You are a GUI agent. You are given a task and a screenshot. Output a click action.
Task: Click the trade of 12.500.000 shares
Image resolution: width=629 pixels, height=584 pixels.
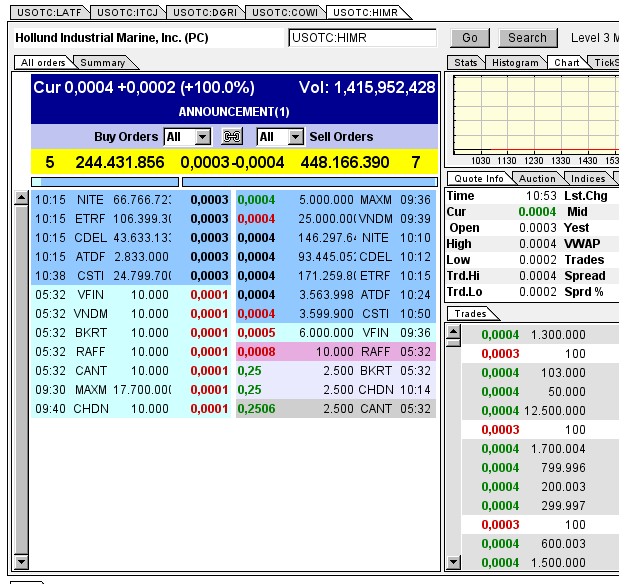[540, 411]
